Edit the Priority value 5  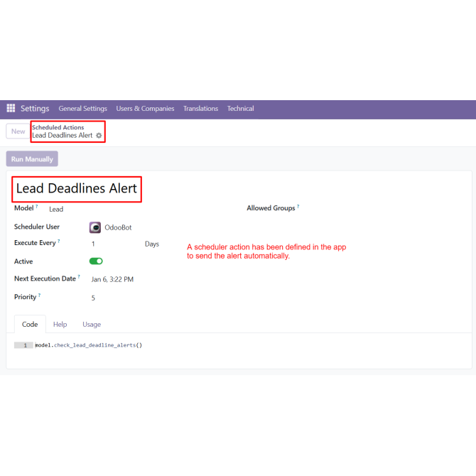(93, 298)
